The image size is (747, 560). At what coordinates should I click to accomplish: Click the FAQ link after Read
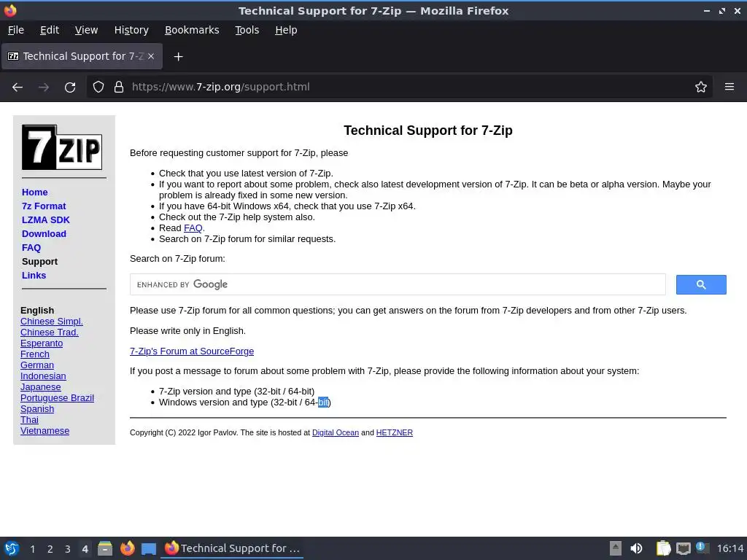[x=193, y=228]
